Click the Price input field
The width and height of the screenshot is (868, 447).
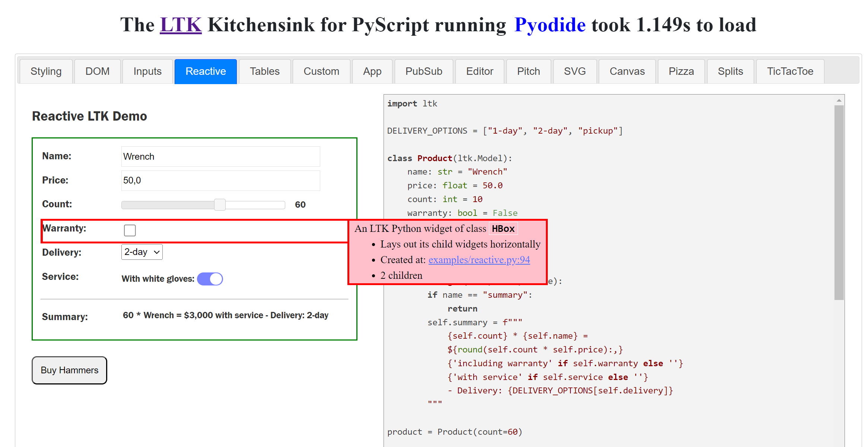220,181
